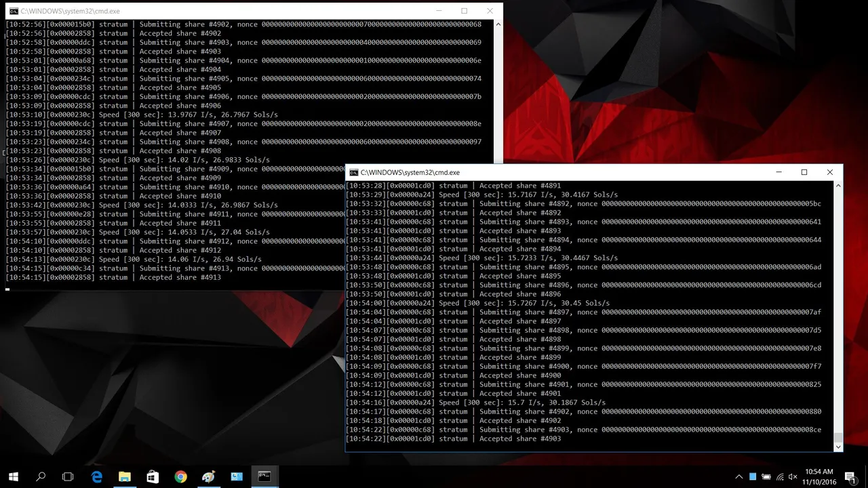Minimize the front cmd.exe window
Screen dimensions: 868x488
click(778, 172)
